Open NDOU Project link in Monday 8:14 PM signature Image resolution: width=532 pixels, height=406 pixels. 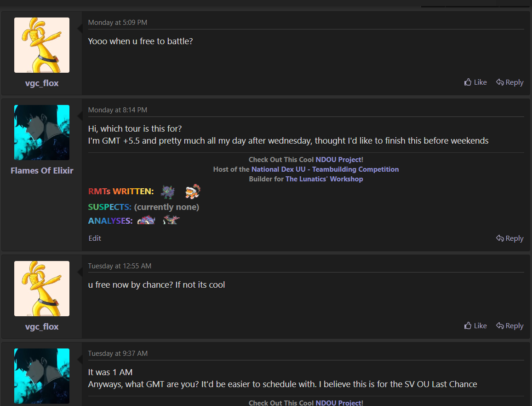pos(339,160)
